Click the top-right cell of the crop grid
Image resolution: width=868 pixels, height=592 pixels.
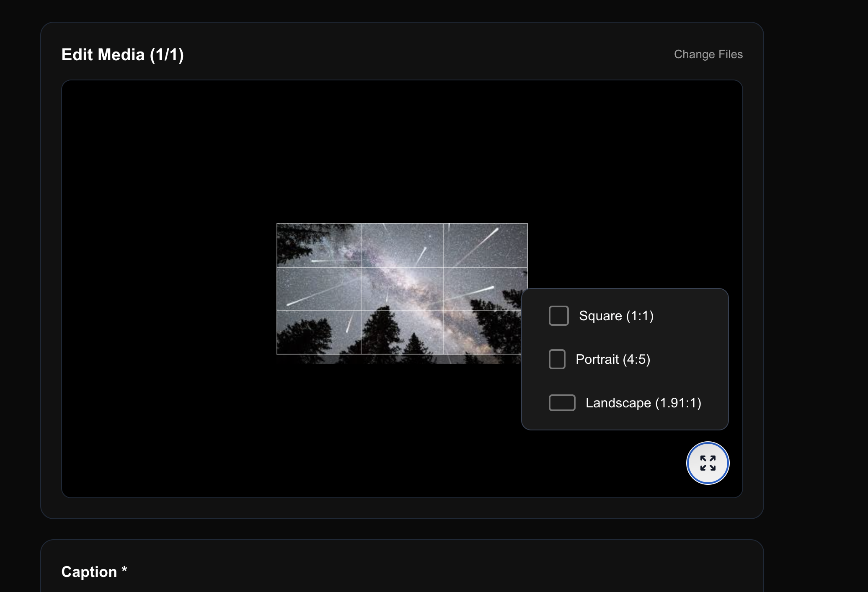485,245
